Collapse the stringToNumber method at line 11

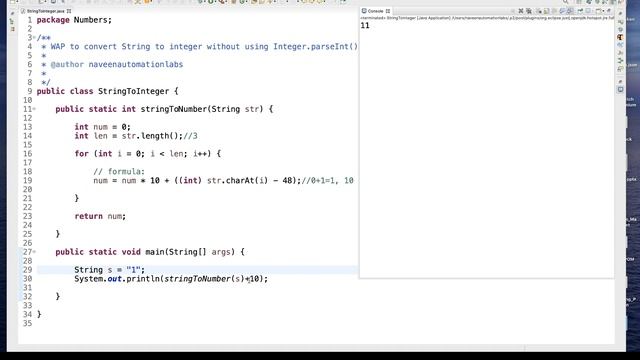pos(34,109)
